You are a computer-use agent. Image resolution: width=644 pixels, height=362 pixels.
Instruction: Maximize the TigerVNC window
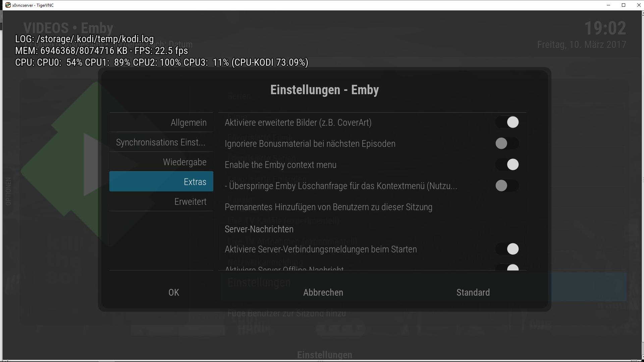click(x=624, y=5)
